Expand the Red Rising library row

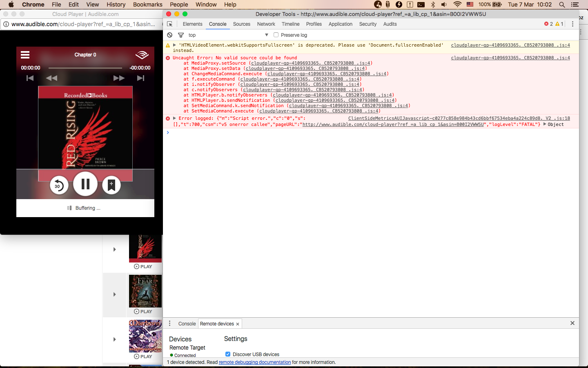(115, 249)
